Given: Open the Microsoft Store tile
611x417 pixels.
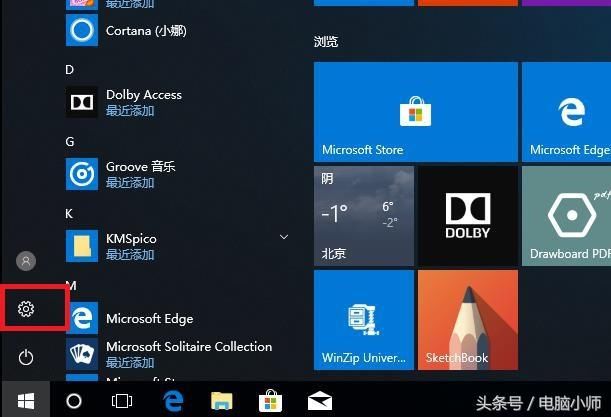Looking at the screenshot, I should click(416, 112).
